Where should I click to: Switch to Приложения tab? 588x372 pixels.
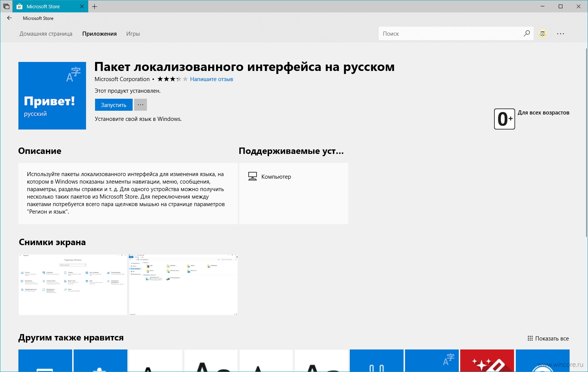100,34
